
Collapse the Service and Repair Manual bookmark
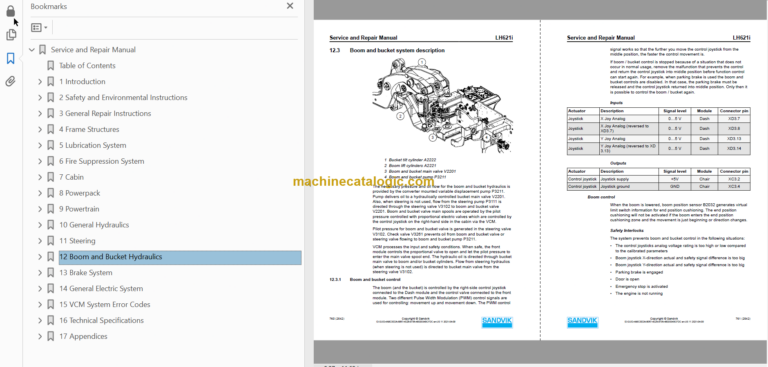tap(32, 49)
